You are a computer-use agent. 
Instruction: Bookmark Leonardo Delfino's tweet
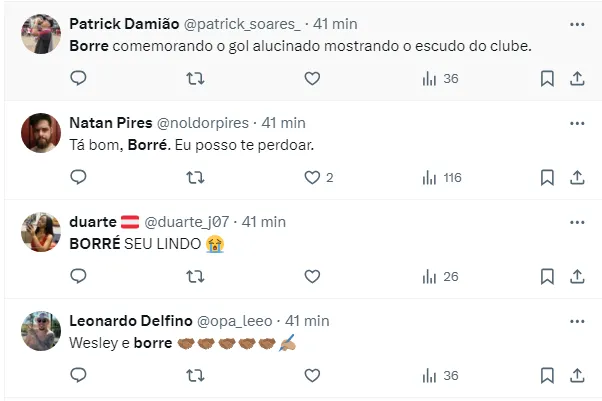coord(547,375)
